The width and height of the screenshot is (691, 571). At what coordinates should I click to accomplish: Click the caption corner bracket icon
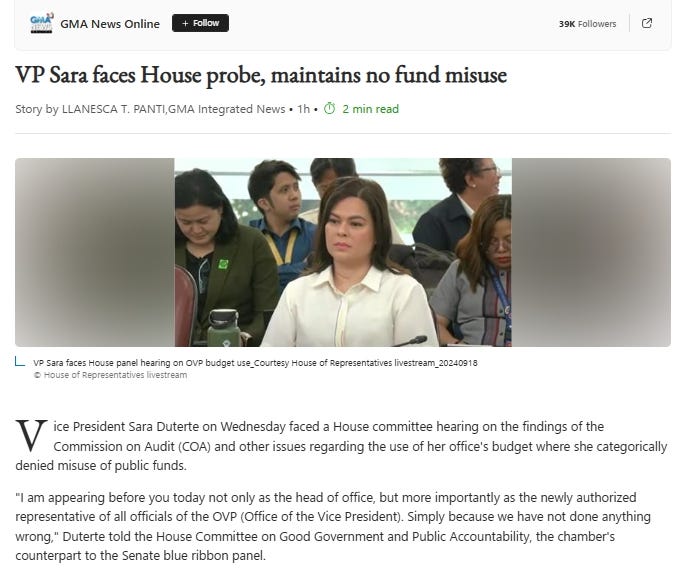point(19,362)
